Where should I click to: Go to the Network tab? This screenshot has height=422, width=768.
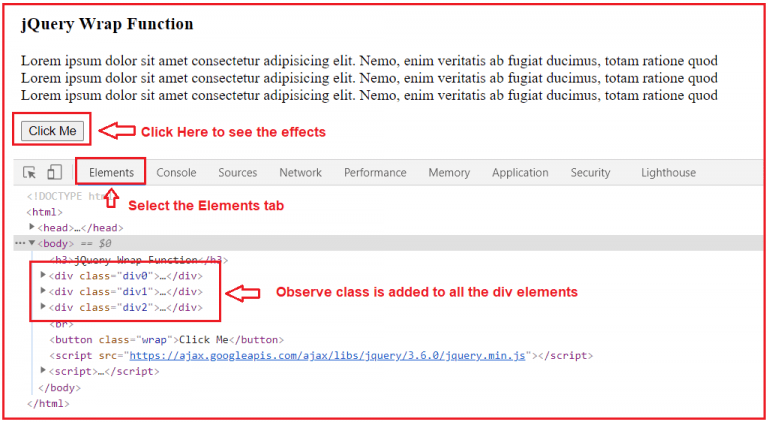tap(300, 172)
